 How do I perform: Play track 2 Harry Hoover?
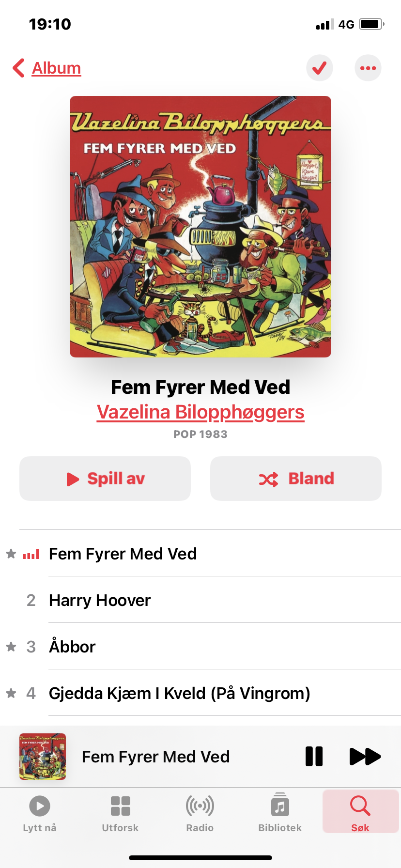click(x=200, y=600)
